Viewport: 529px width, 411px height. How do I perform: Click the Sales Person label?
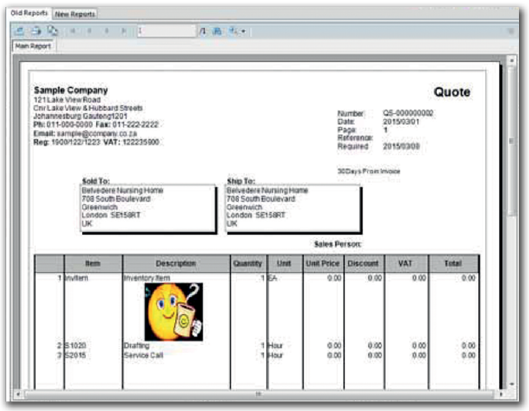pos(338,244)
